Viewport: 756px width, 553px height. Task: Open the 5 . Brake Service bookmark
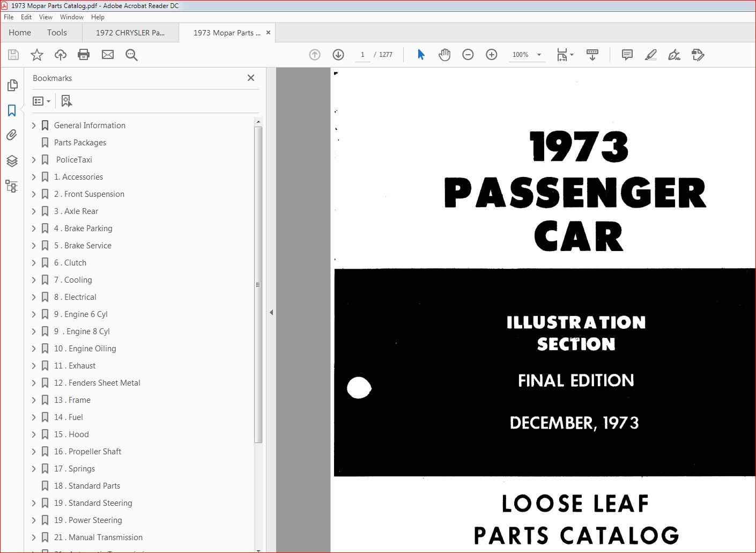[83, 246]
